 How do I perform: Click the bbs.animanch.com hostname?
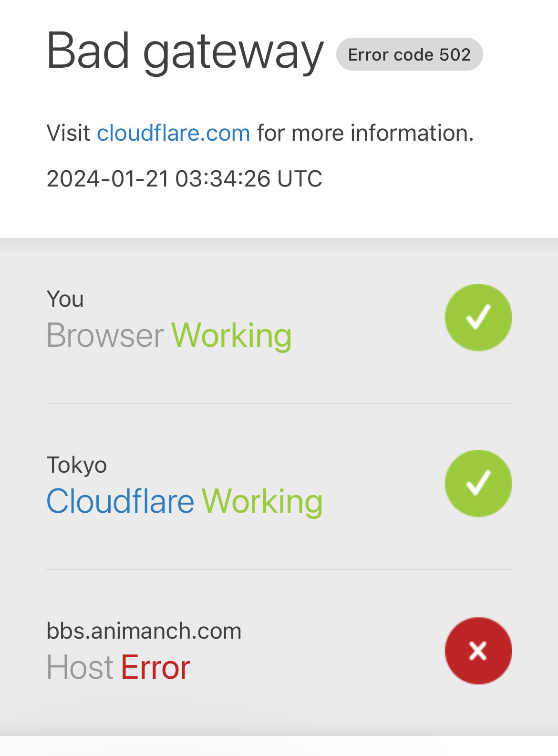tap(144, 631)
